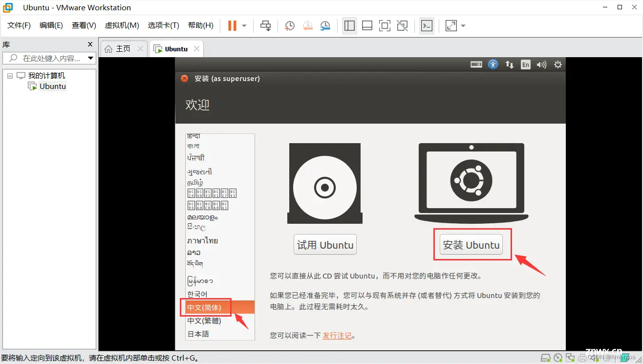Take a snapshot of this virtual machine
643x364 pixels.
(290, 25)
